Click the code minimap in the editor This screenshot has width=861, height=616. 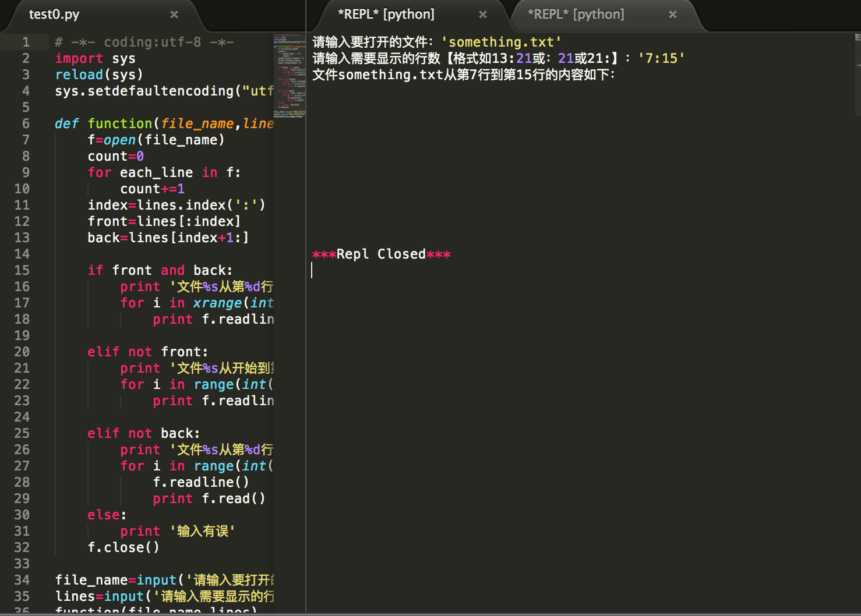click(289, 76)
